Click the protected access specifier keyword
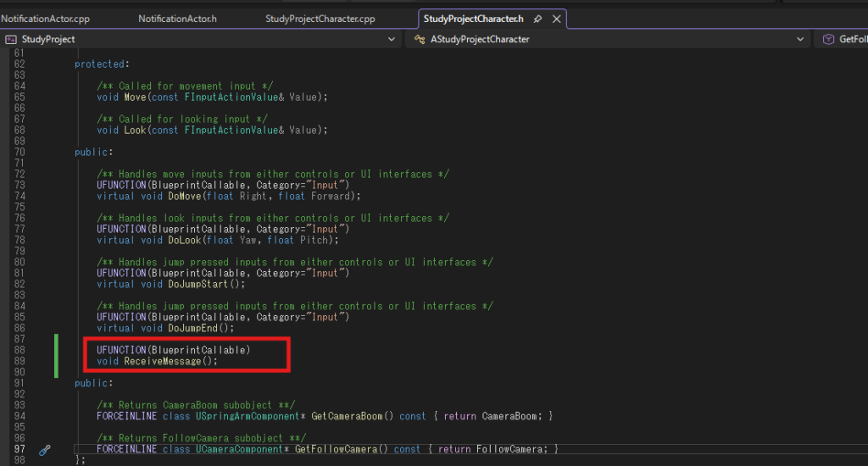This screenshot has width=868, height=466. tap(100, 64)
